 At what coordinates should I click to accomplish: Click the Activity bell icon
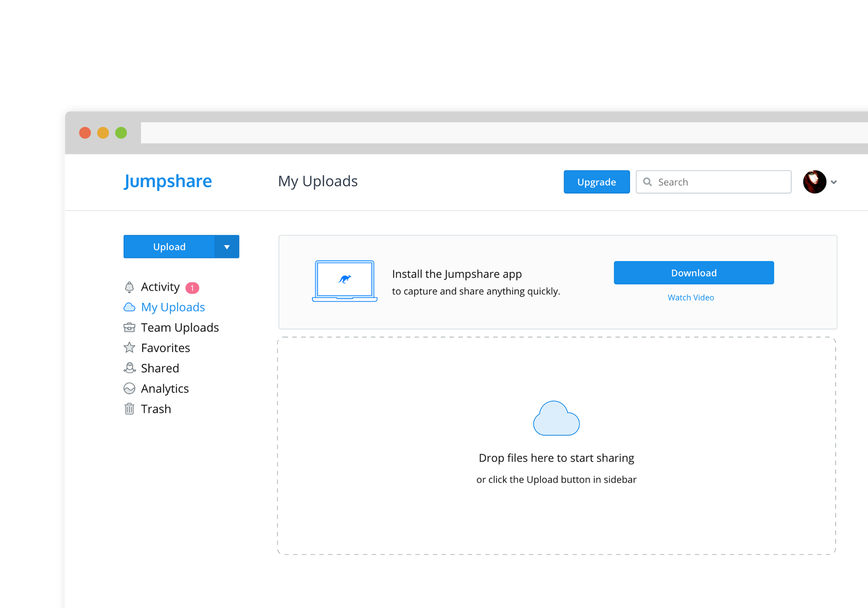[129, 287]
